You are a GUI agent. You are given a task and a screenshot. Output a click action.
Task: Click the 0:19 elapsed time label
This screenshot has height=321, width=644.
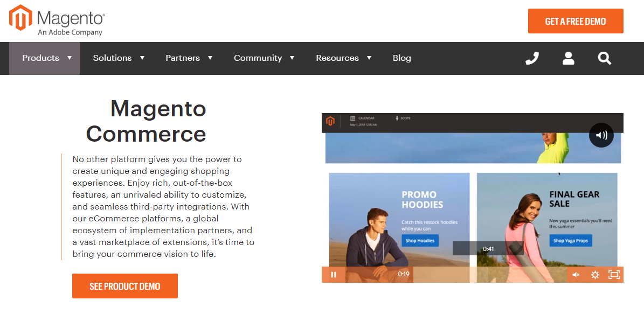(x=404, y=274)
